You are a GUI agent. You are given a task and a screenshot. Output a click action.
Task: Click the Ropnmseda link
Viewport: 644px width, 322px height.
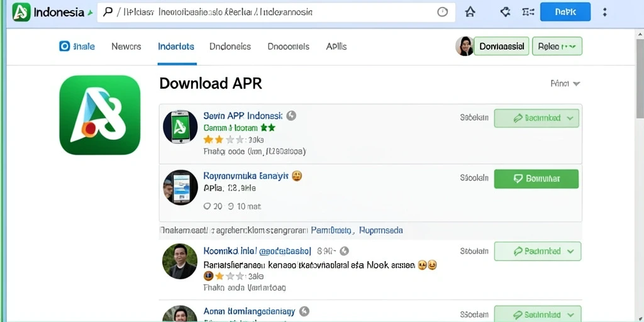coord(380,230)
